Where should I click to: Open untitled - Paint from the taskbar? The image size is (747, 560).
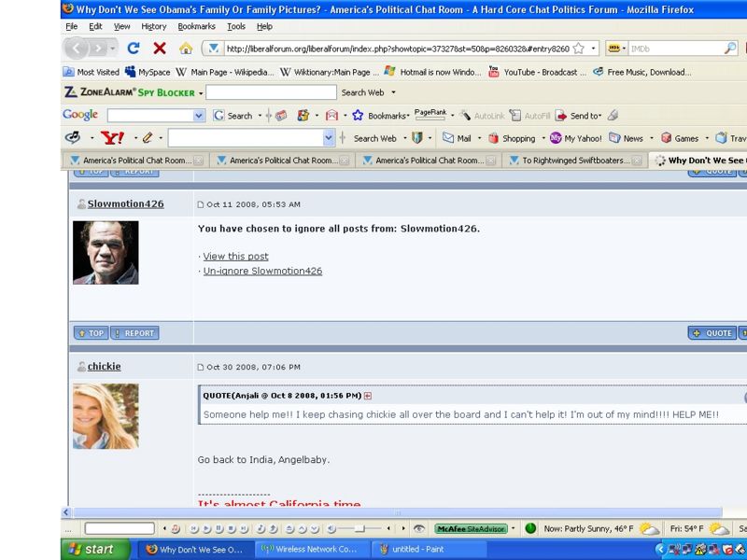[417, 550]
